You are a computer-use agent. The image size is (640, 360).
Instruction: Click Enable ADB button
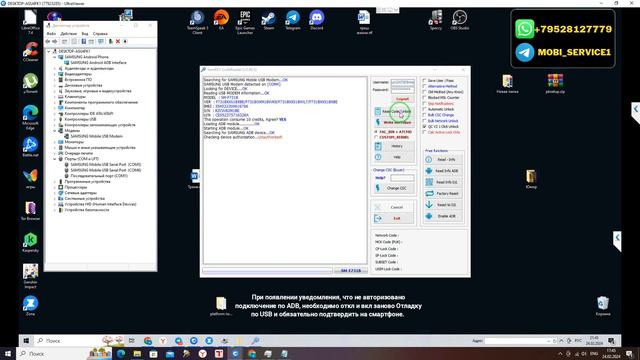443,216
